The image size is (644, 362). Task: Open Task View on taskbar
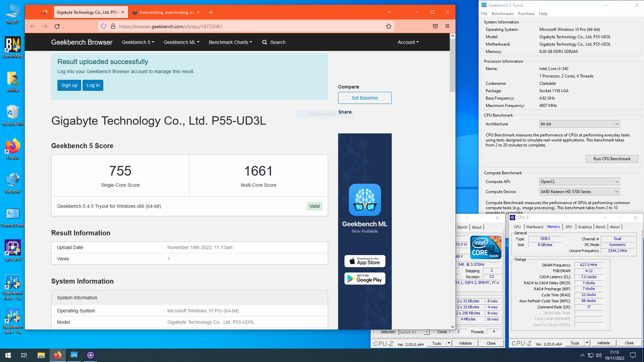pyautogui.click(x=24, y=355)
